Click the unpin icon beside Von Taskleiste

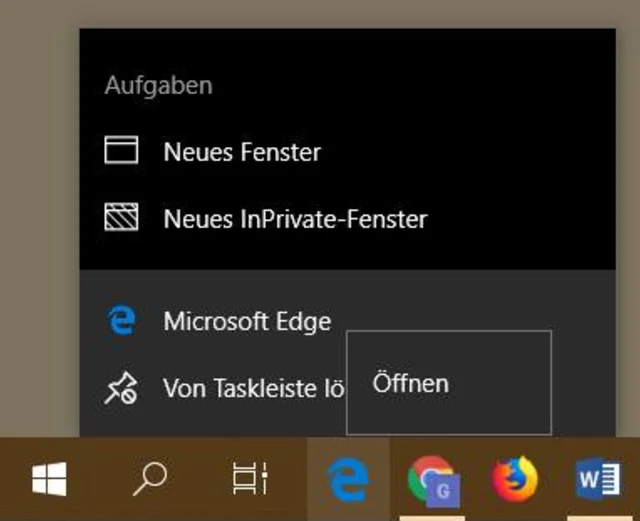click(x=121, y=387)
